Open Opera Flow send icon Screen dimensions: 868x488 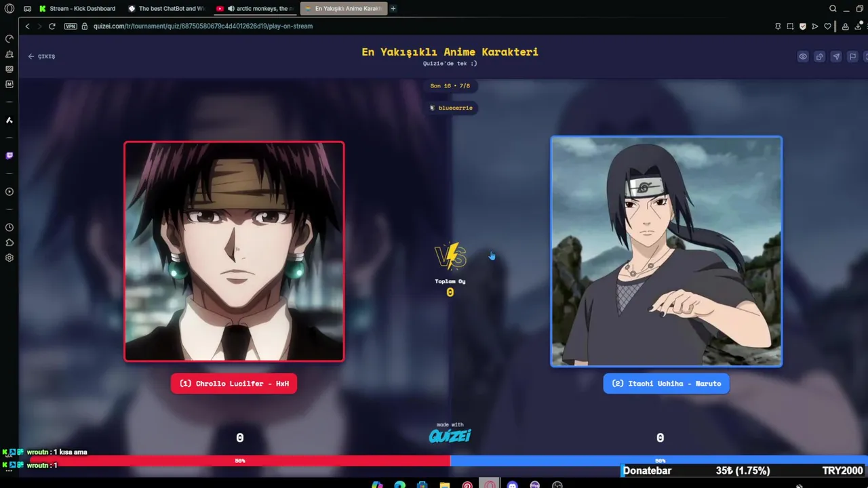pyautogui.click(x=815, y=26)
